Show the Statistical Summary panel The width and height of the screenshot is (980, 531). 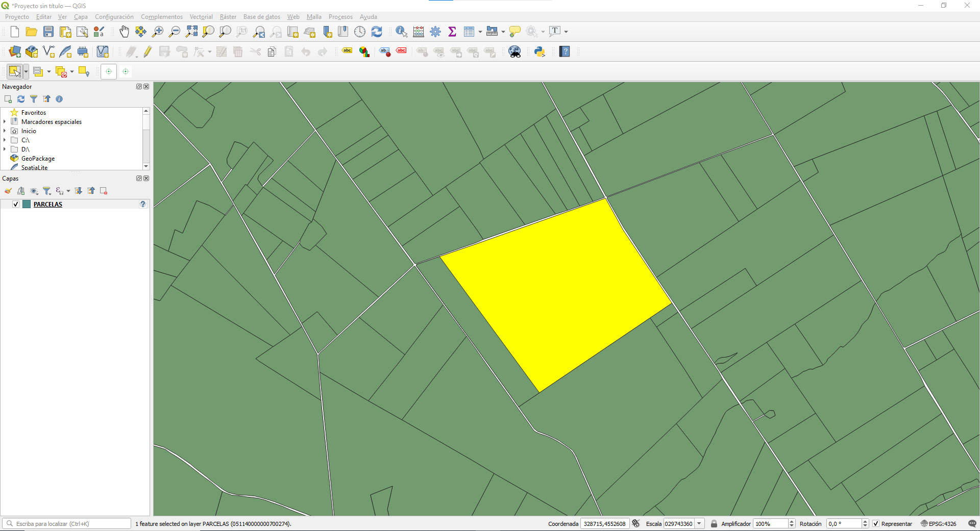(x=452, y=31)
